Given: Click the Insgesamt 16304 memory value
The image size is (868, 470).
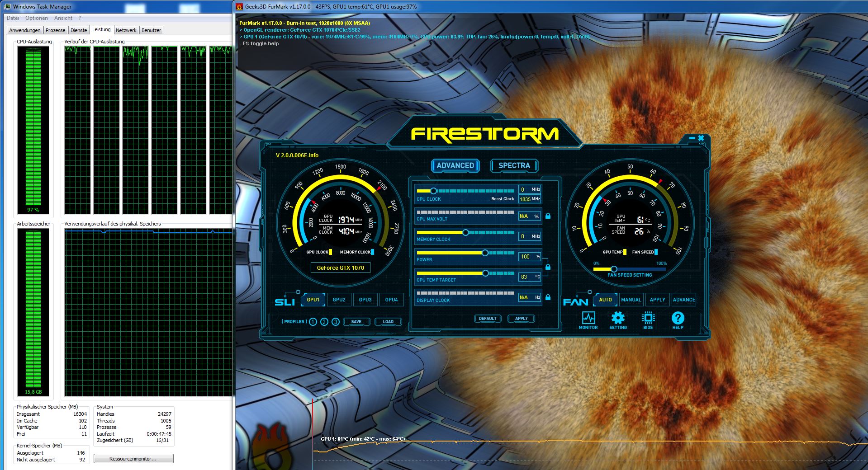Looking at the screenshot, I should coord(80,414).
